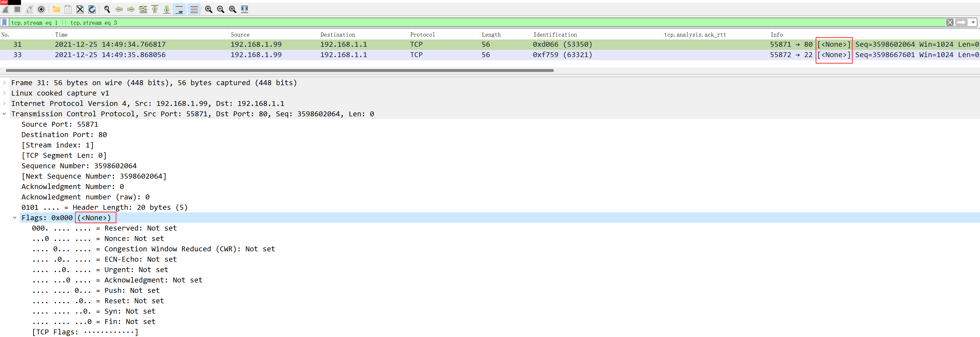Image resolution: width=980 pixels, height=337 pixels.
Task: Zoom in on packet text
Action: 208,10
